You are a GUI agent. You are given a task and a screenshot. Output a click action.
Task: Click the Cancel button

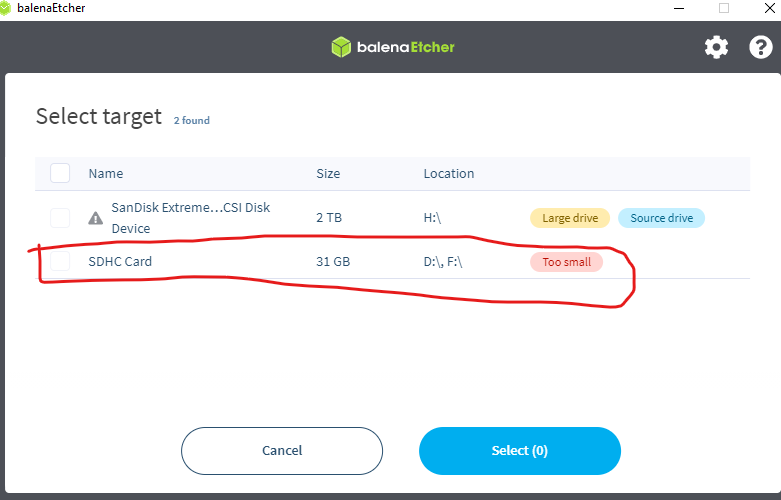pos(282,451)
